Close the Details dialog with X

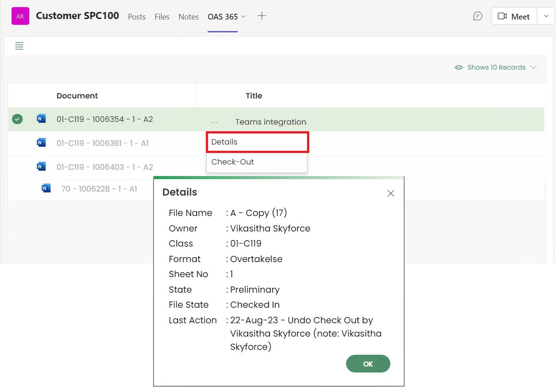(390, 193)
